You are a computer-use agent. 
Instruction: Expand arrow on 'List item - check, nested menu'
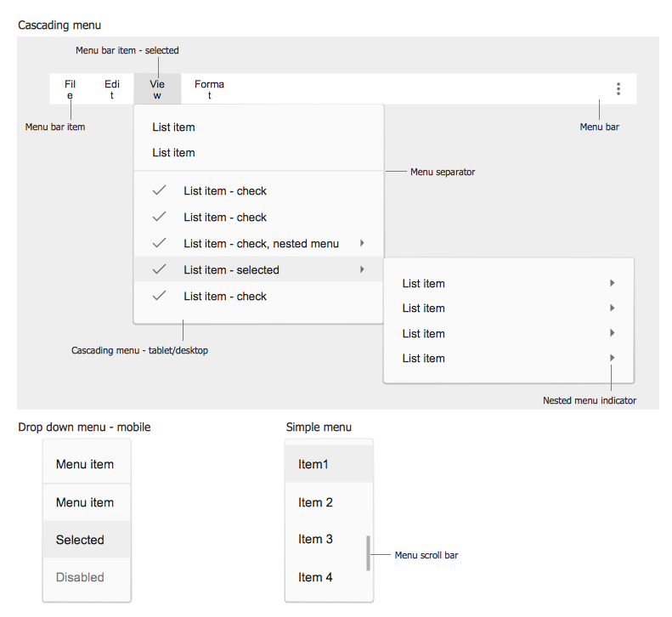pyautogui.click(x=362, y=243)
